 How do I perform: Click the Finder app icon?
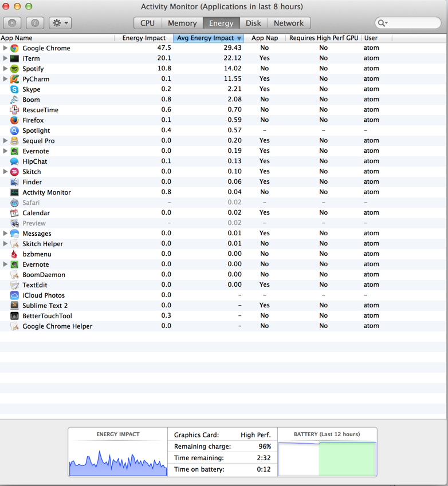pos(14,182)
